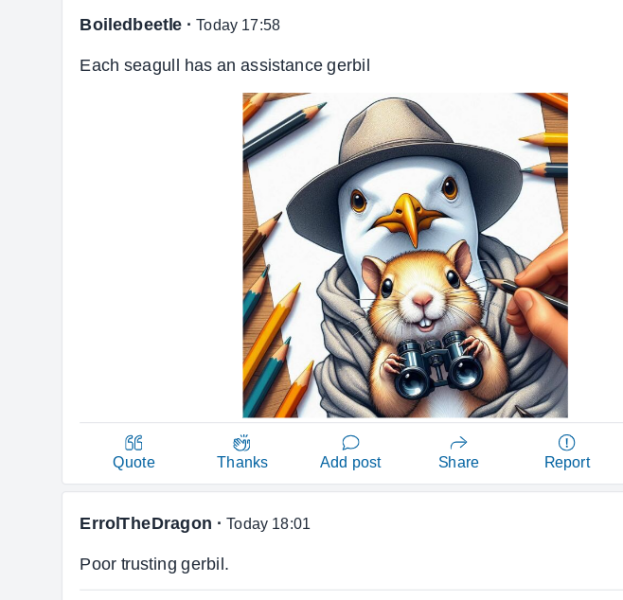
Task: Click the "Poor trusting gerbil." reply text
Action: click(154, 564)
